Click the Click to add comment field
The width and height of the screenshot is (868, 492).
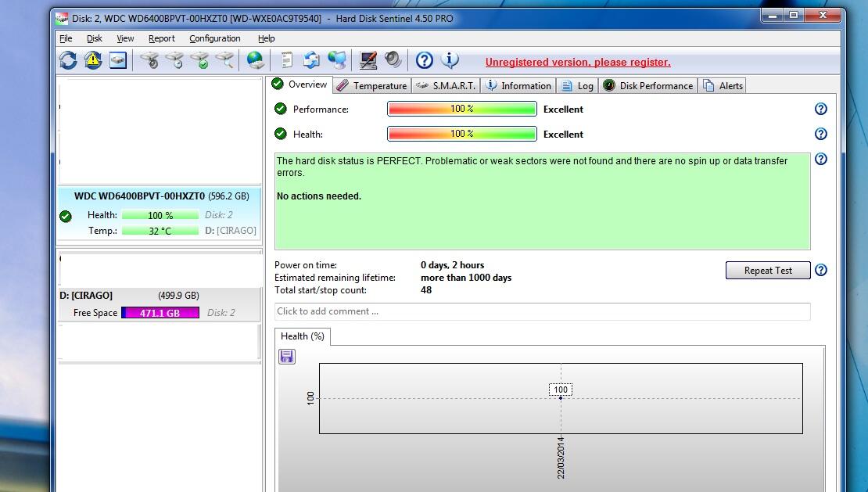click(x=543, y=311)
